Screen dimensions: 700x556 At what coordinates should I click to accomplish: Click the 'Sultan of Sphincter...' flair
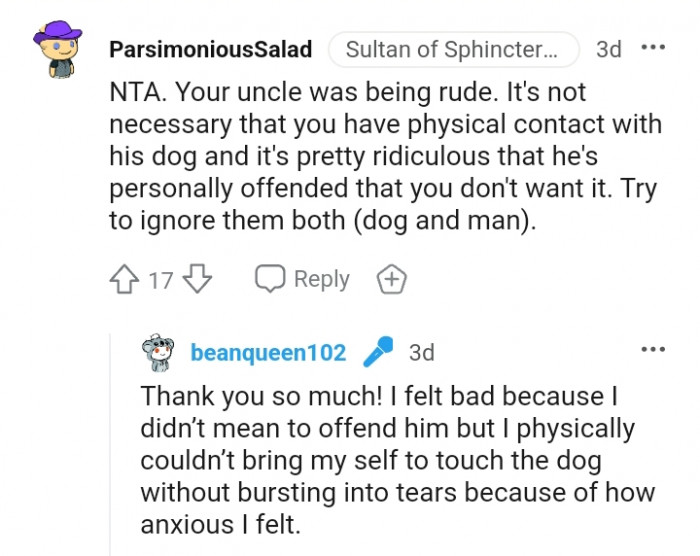pyautogui.click(x=462, y=49)
